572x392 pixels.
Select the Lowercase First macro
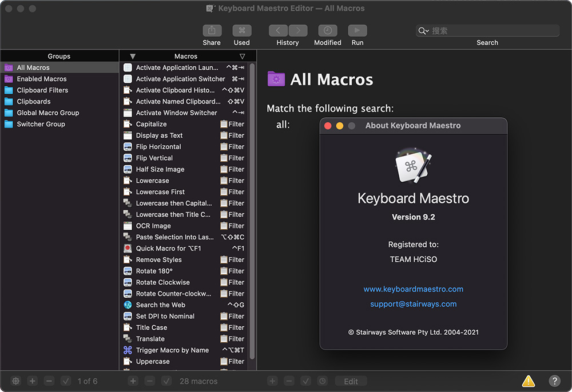coord(184,191)
